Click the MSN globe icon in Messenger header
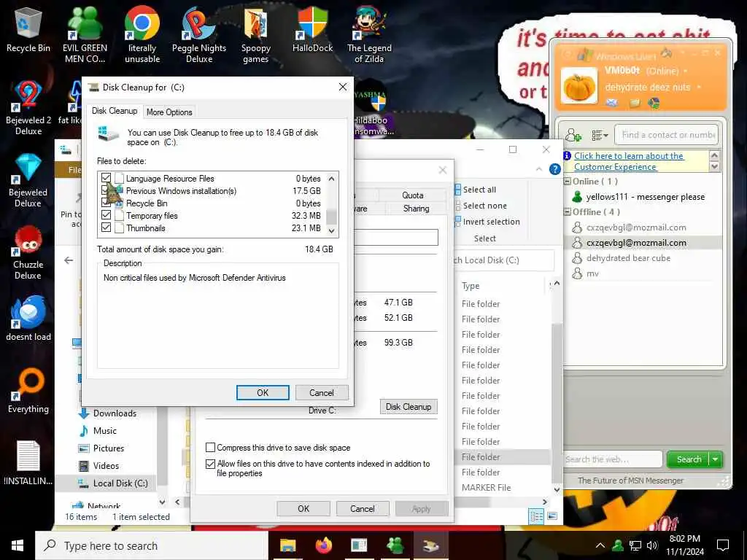This screenshot has height=560, width=747. click(654, 102)
